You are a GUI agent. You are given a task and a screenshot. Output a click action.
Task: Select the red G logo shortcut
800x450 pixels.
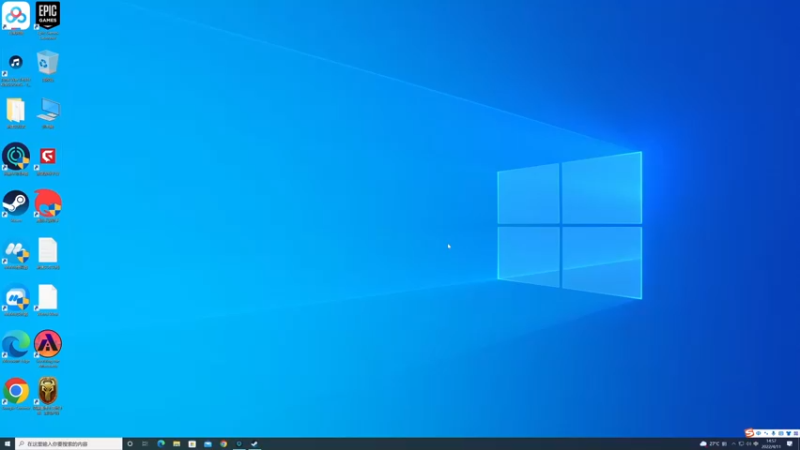[47, 156]
